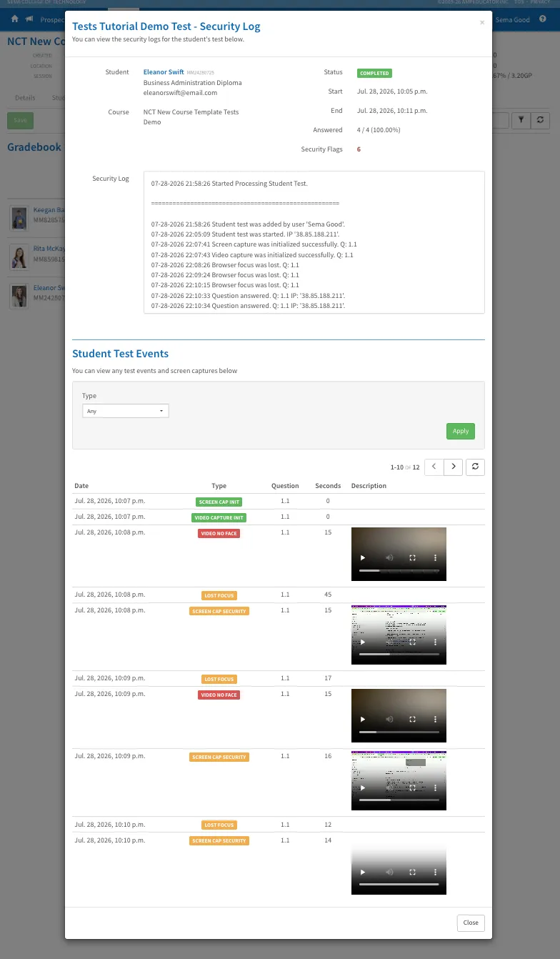Go to next page of test events
560x959 pixels.
pyautogui.click(x=453, y=467)
